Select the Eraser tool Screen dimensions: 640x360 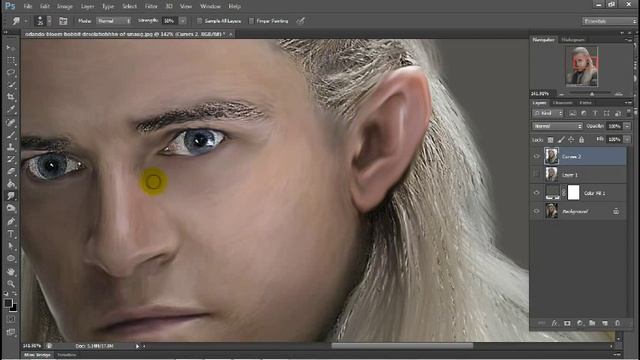tap(11, 171)
